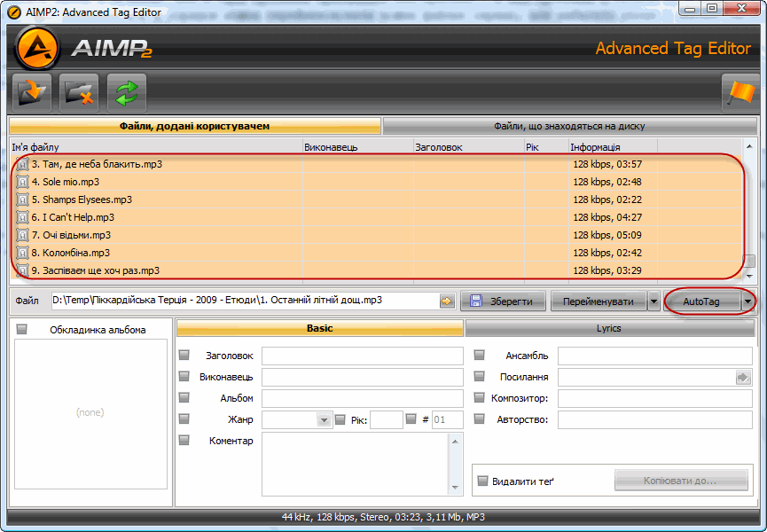Enable the Виконавець field checkbox
This screenshot has height=532, width=767.
[184, 377]
